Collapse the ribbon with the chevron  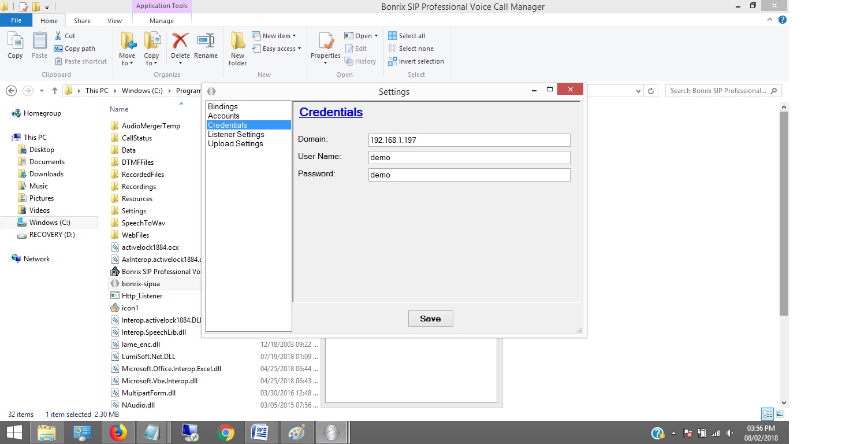click(770, 20)
